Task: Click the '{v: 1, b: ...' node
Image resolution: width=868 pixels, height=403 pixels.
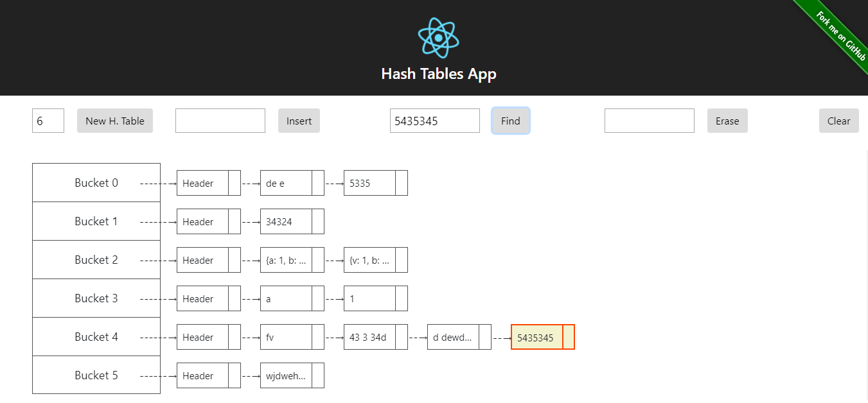Action: [376, 260]
